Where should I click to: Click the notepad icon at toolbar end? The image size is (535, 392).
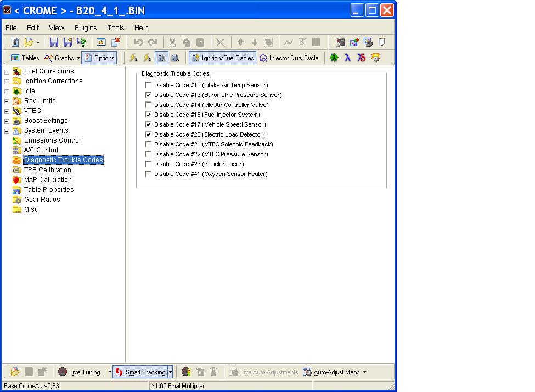coord(381,42)
